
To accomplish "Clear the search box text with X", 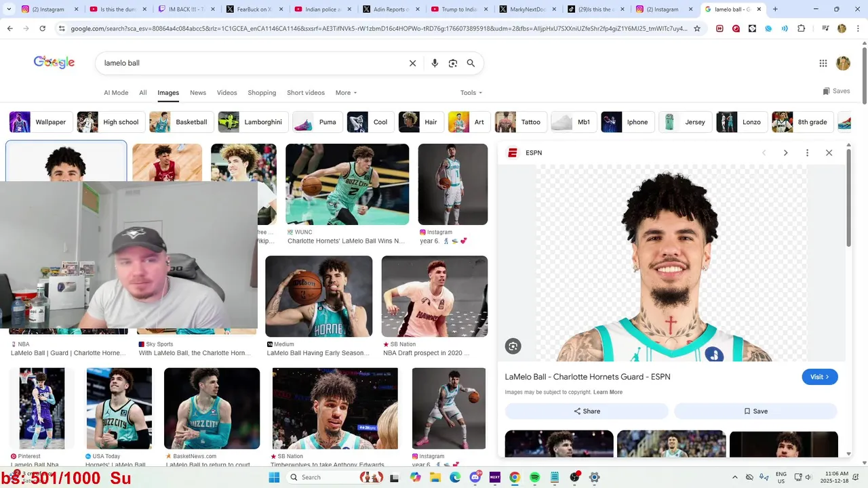I will coord(412,63).
